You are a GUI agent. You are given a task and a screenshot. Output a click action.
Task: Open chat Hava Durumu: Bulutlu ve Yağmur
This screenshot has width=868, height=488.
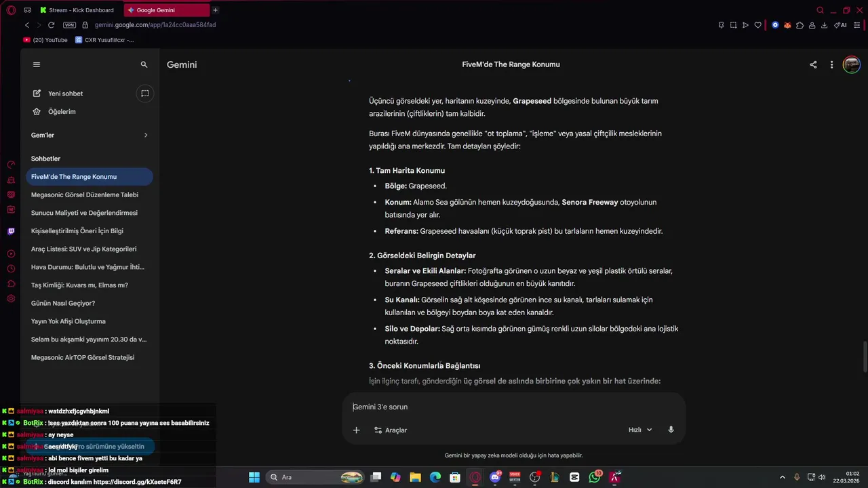tap(90, 267)
